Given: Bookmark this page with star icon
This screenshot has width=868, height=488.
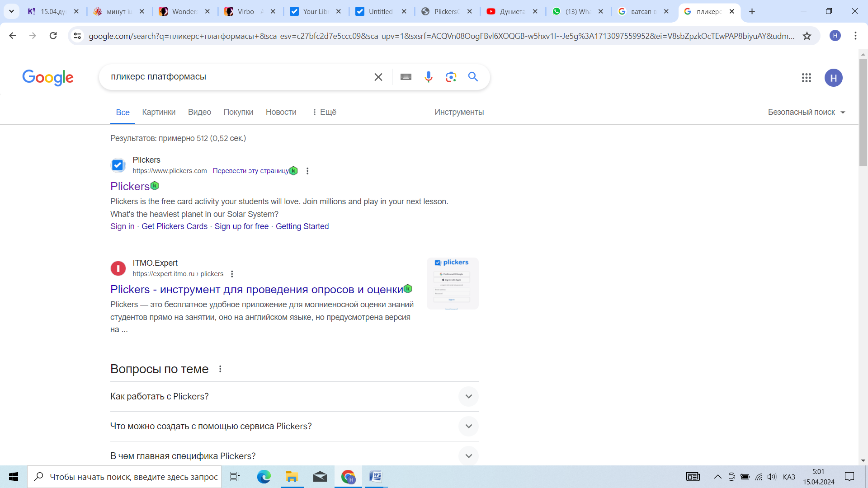Looking at the screenshot, I should [807, 36].
